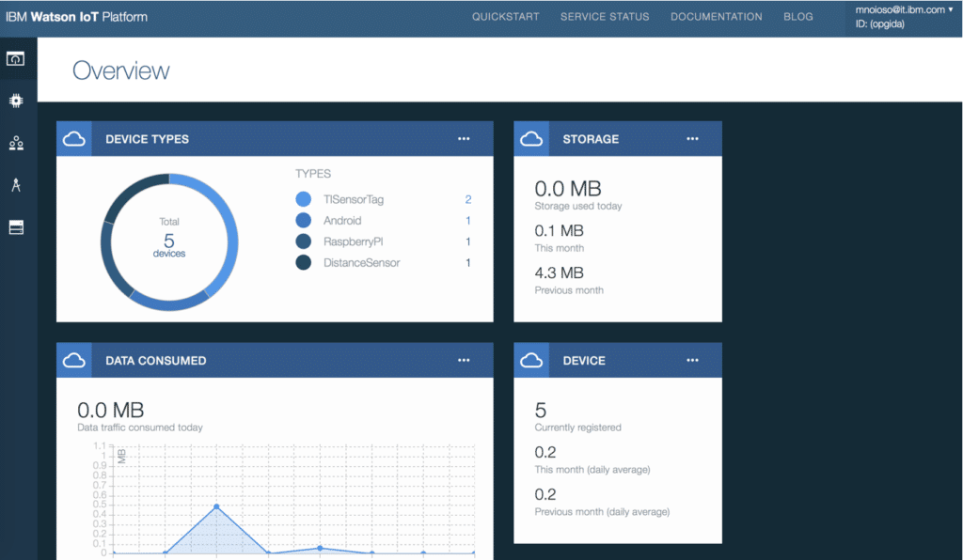Click the IBM Watson IoT Platform logo
Screen dimensions: 963x560
tap(77, 17)
